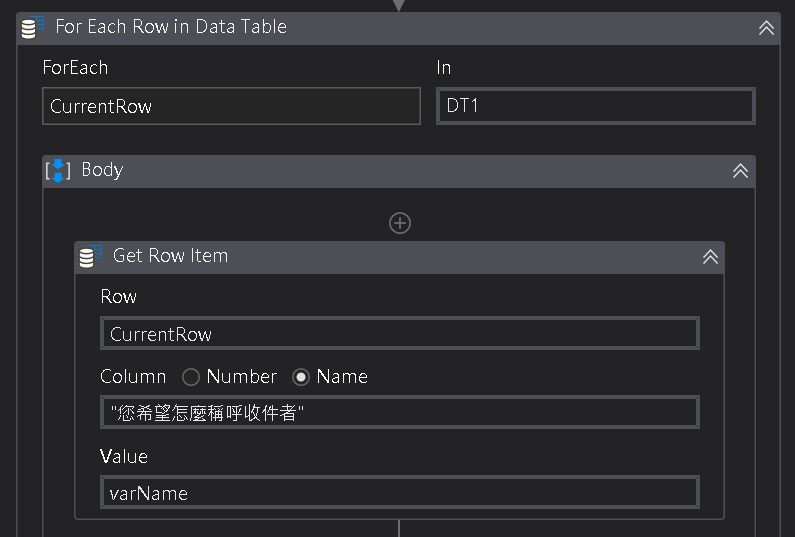Click the Row label in Get Row Item
Screen dimensions: 795x537
(x=118, y=297)
